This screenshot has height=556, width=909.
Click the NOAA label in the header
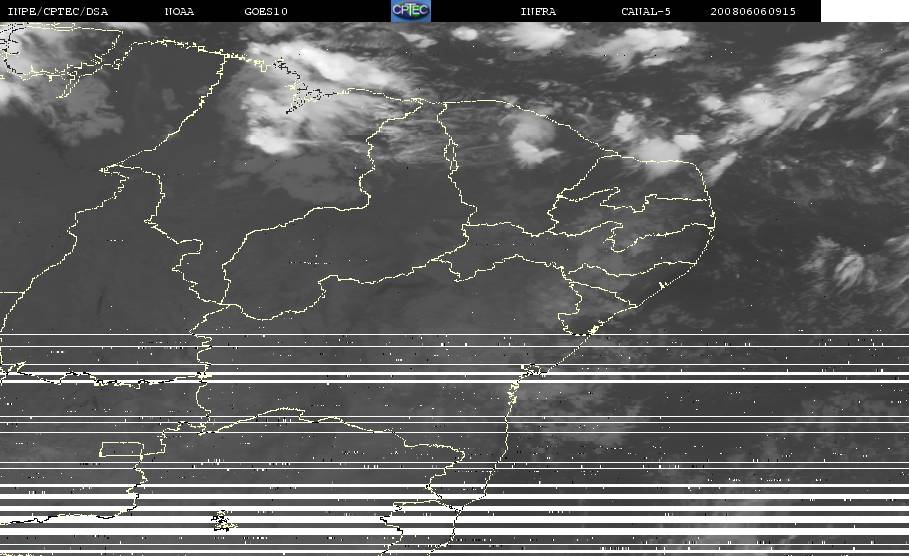179,11
